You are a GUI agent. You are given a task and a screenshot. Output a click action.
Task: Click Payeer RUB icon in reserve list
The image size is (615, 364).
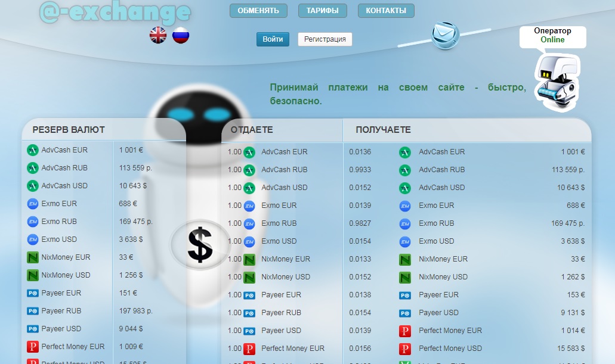pos(33,311)
